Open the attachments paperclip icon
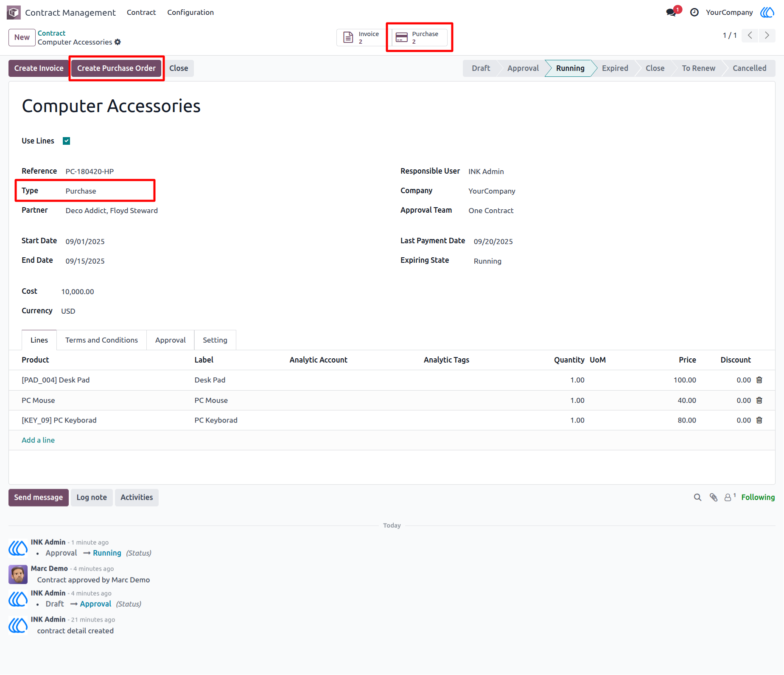Image resolution: width=784 pixels, height=675 pixels. click(714, 497)
